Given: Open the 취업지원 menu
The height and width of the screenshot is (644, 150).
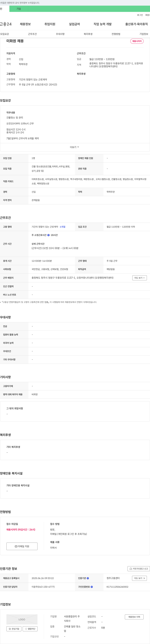Looking at the screenshot, I should 50,24.
